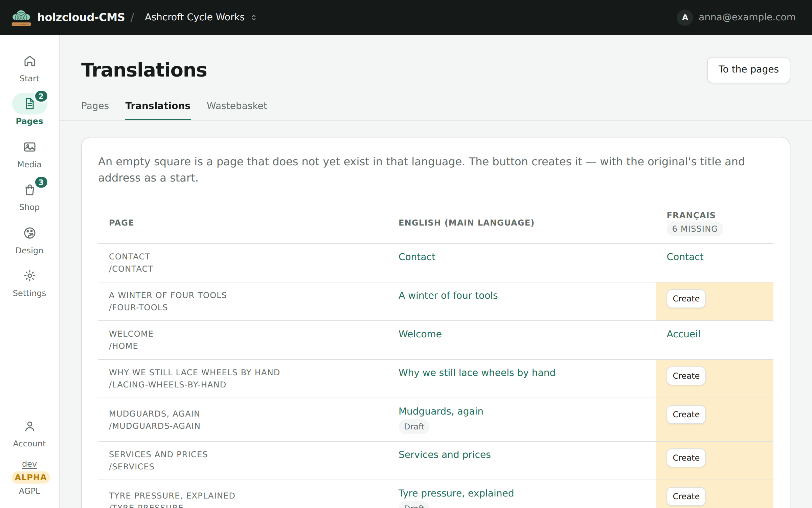Click the FRANÇAIS column header
This screenshot has width=812, height=508.
pyautogui.click(x=691, y=215)
